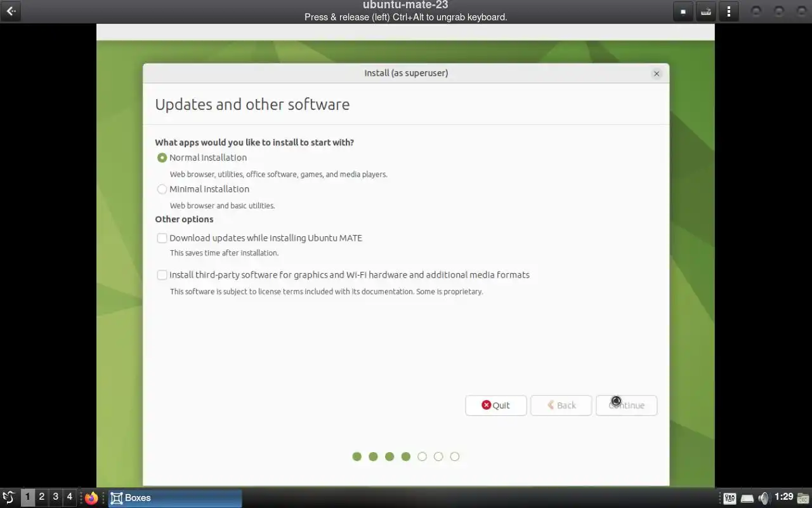Click the Quit button
812x508 pixels.
pyautogui.click(x=495, y=405)
